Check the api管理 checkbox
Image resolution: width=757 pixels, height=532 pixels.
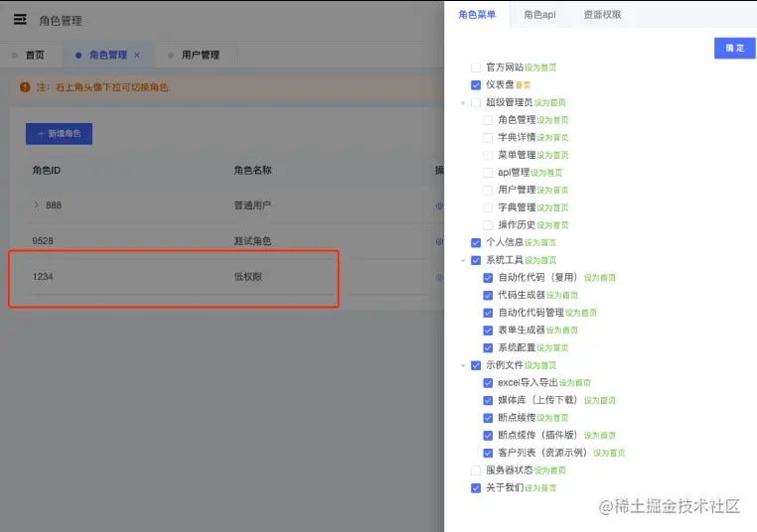pyautogui.click(x=488, y=173)
